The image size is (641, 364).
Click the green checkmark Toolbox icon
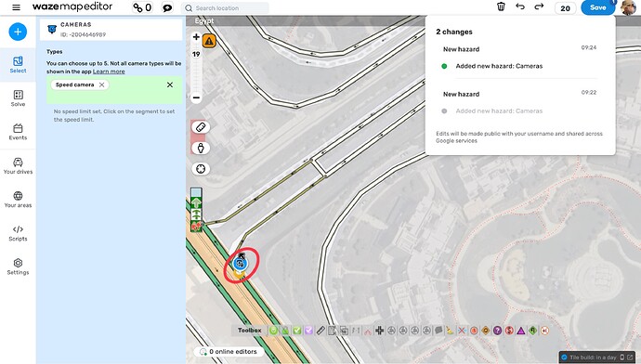click(x=297, y=331)
